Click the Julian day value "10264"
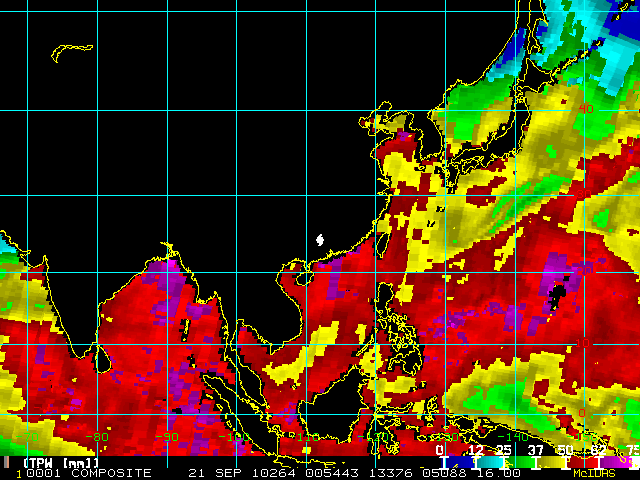The height and width of the screenshot is (480, 640). (274, 473)
